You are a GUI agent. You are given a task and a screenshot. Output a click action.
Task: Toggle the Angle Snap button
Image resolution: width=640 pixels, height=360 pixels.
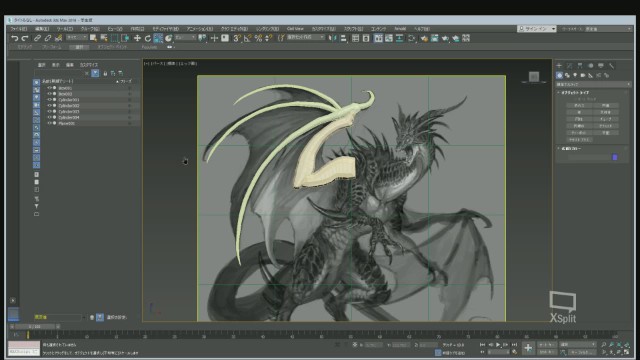click(247, 38)
